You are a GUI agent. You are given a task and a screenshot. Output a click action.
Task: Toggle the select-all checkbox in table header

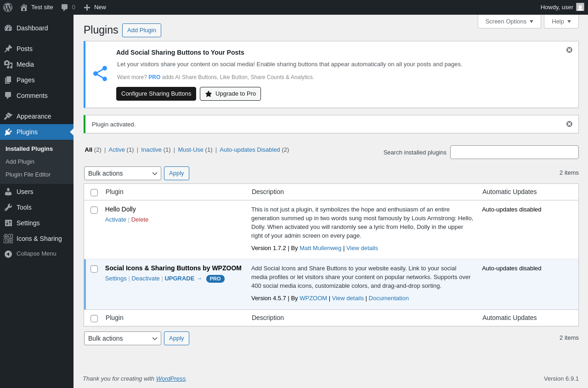[x=94, y=193]
